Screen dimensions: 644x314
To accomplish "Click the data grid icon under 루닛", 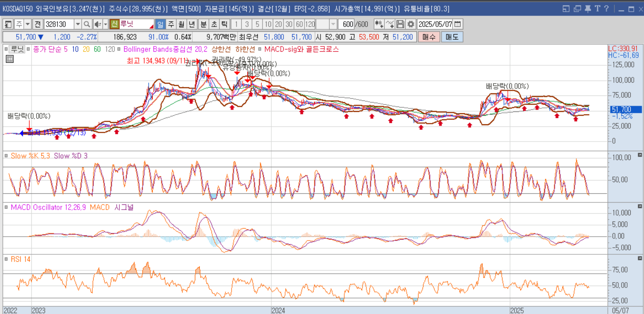I will point(9,59).
